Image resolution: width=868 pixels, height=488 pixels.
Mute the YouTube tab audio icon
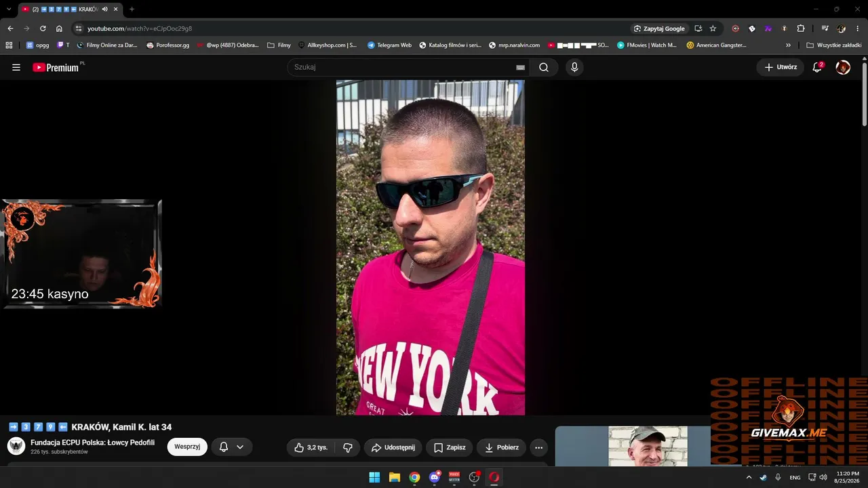[x=105, y=9]
